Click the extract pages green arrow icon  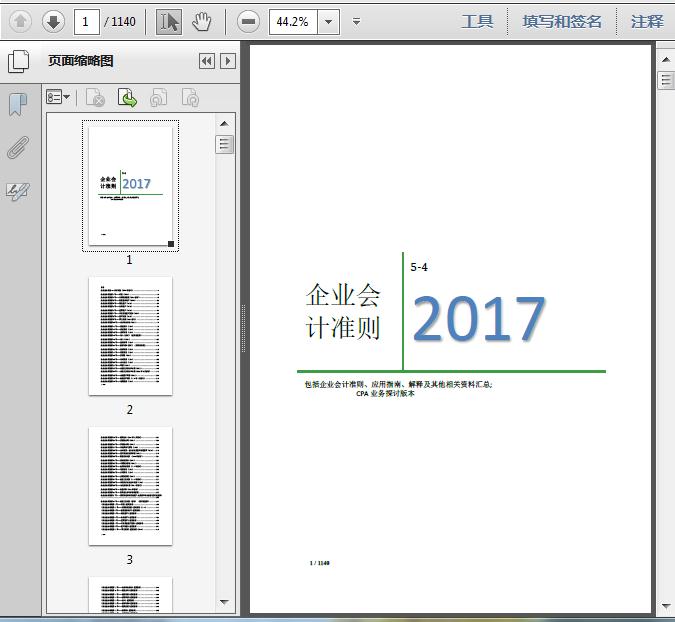click(x=127, y=98)
